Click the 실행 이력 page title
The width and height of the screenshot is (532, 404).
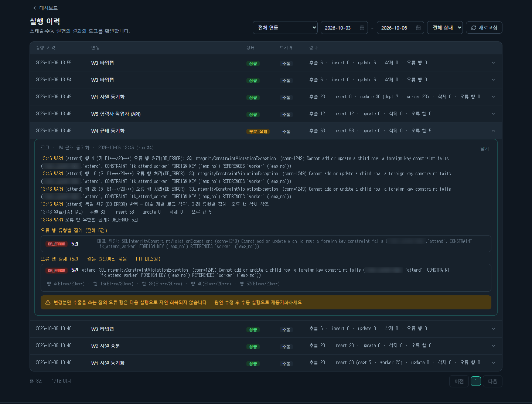(x=45, y=21)
